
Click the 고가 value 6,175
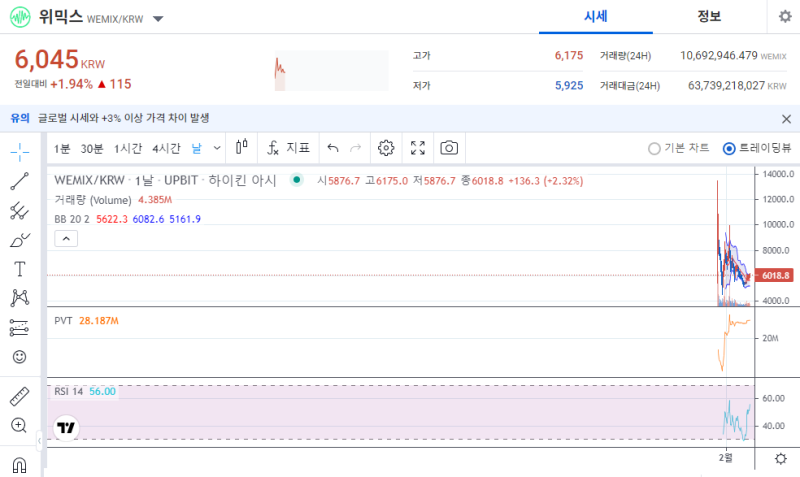pos(569,56)
